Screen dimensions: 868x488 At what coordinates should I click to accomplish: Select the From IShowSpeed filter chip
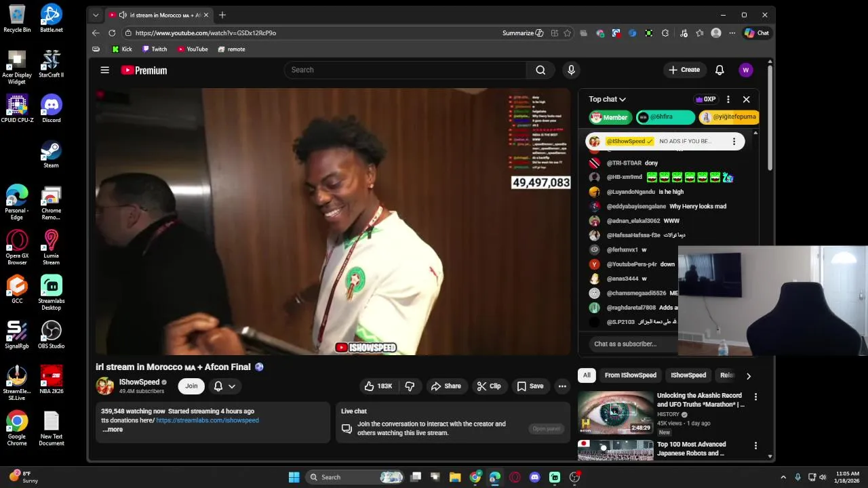tap(631, 375)
